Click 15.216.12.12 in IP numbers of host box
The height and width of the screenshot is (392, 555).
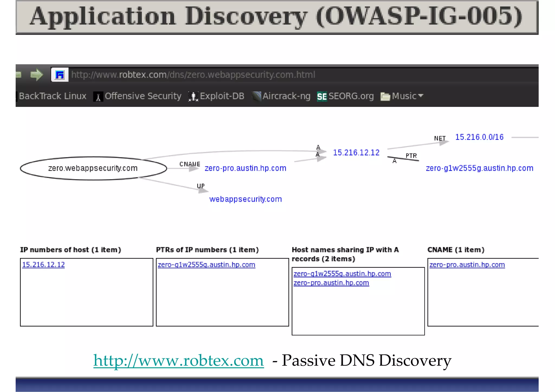coord(43,265)
